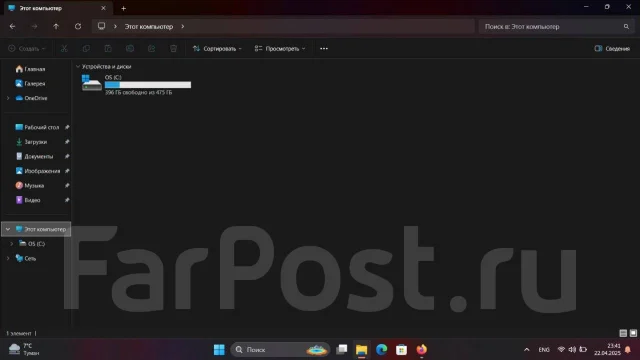Screen dimensions: 640x360
Task: Expand the Сеть tree node
Action: click(8, 258)
